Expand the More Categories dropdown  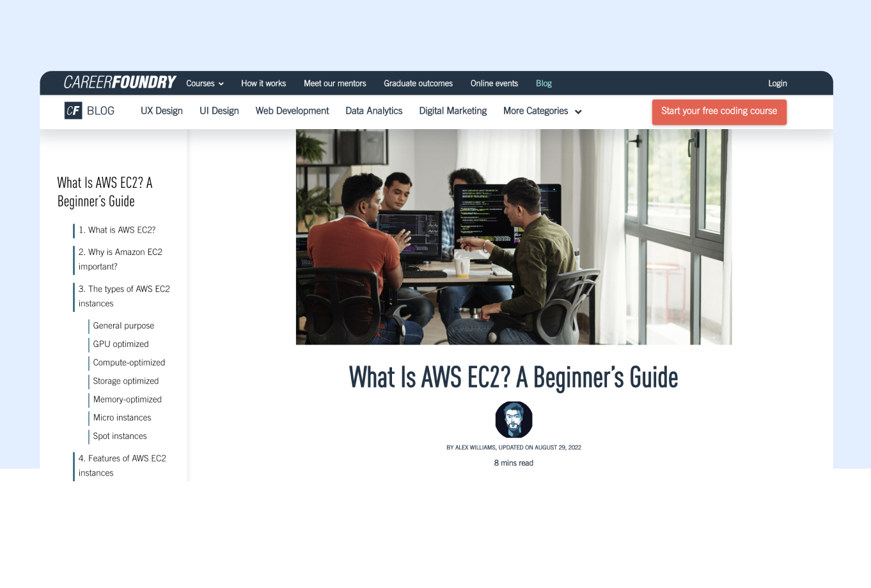542,111
